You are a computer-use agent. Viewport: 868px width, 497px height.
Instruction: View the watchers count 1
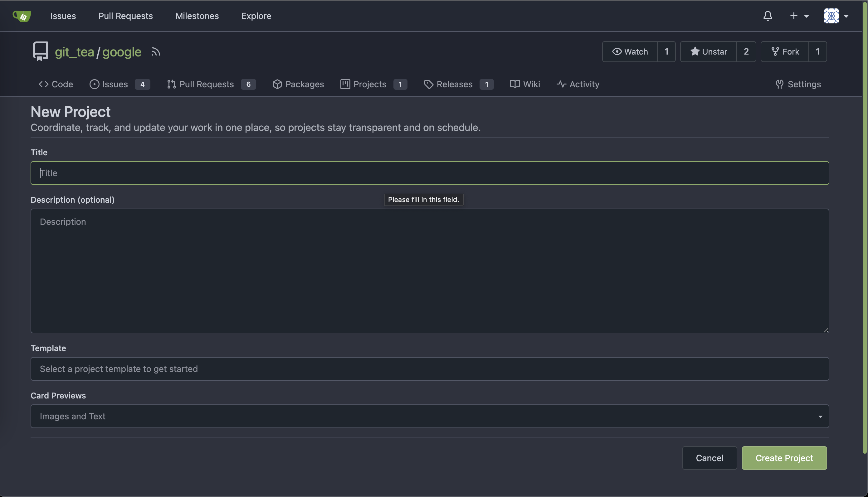(666, 51)
